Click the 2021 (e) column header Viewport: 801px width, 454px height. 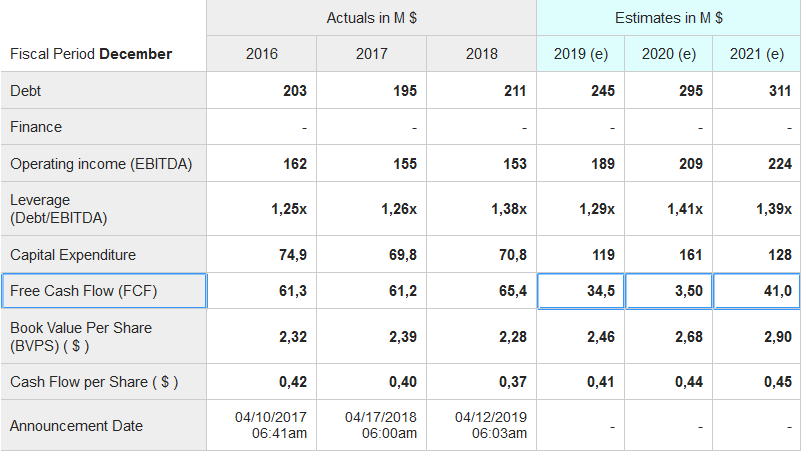pos(757,54)
